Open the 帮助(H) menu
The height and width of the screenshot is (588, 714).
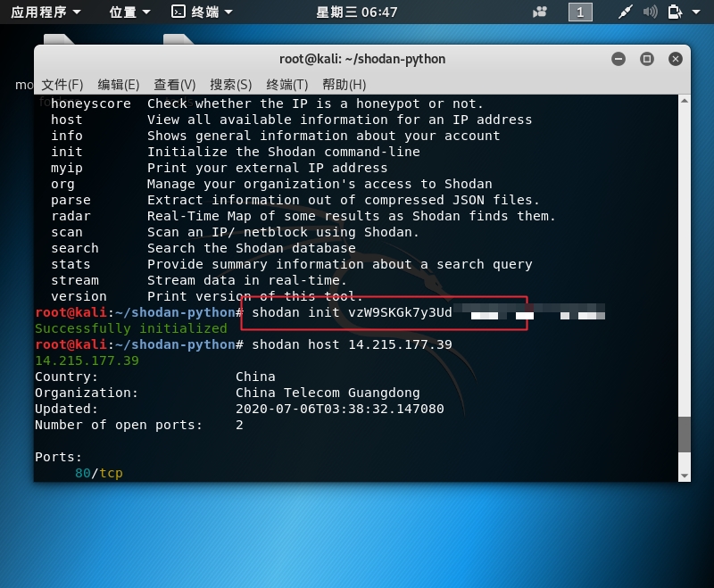point(344,85)
